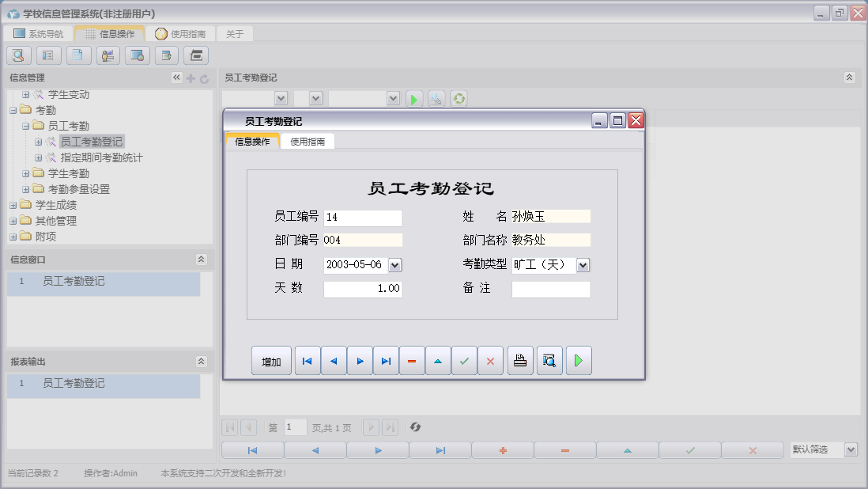Click the green play arrow in dialog
This screenshot has height=489, width=868.
tap(579, 361)
